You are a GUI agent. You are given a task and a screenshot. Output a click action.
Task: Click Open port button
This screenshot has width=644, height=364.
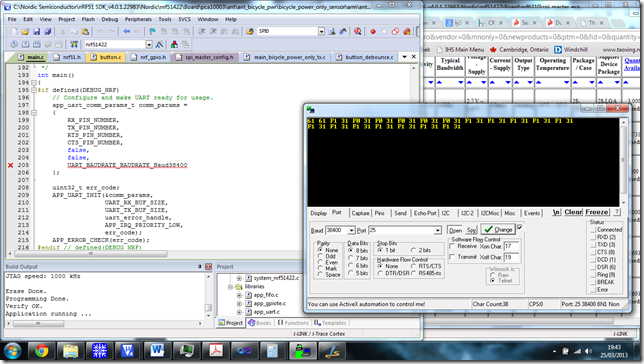point(455,230)
